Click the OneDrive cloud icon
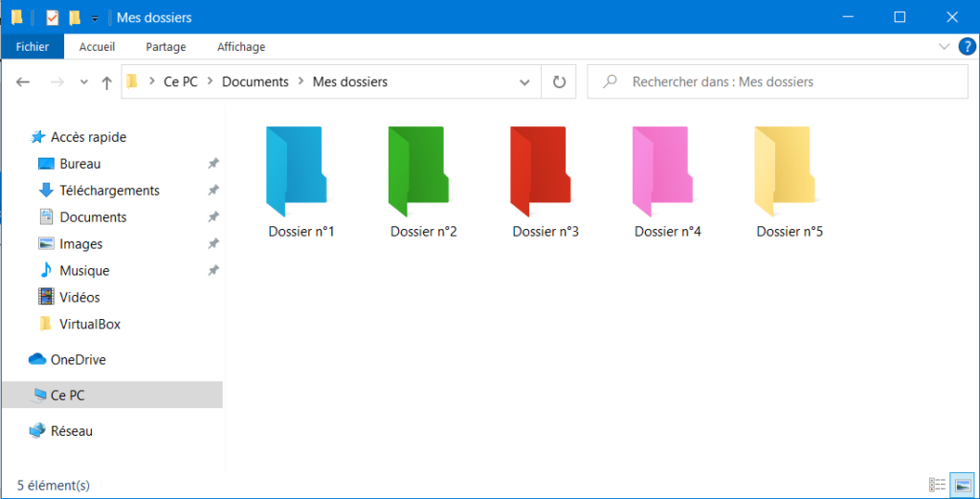 (x=37, y=359)
